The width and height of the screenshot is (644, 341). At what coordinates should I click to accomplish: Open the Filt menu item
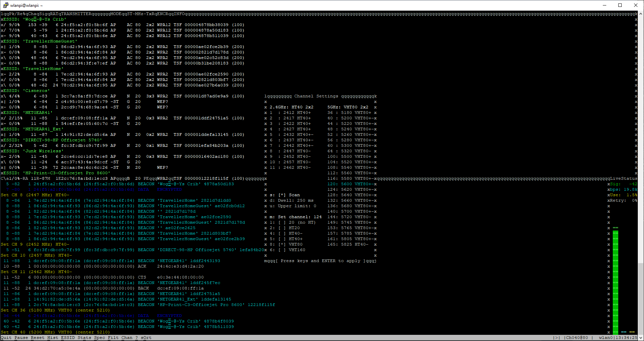pyautogui.click(x=113, y=338)
